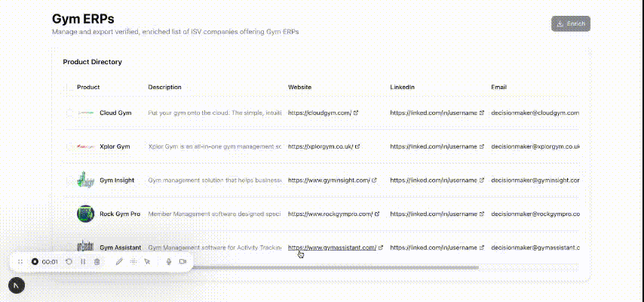The image size is (644, 302).
Task: Tick the Xplor Gym row checkbox
Action: (x=69, y=146)
